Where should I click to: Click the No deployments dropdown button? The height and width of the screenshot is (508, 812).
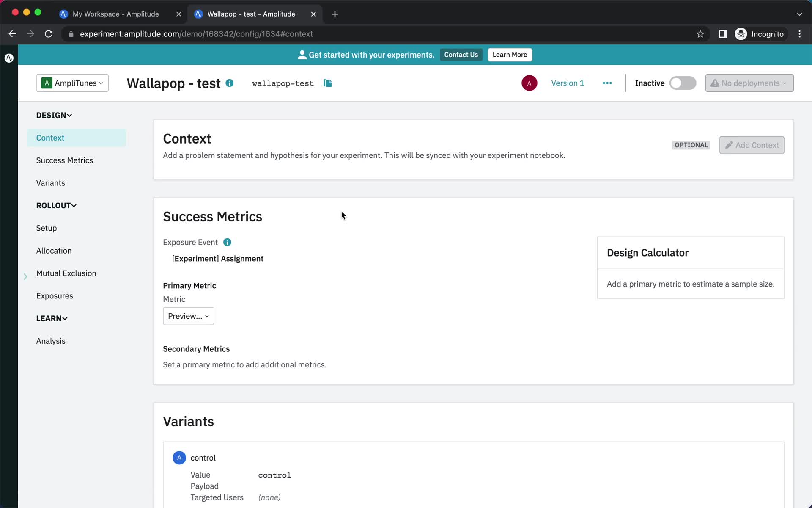point(749,83)
